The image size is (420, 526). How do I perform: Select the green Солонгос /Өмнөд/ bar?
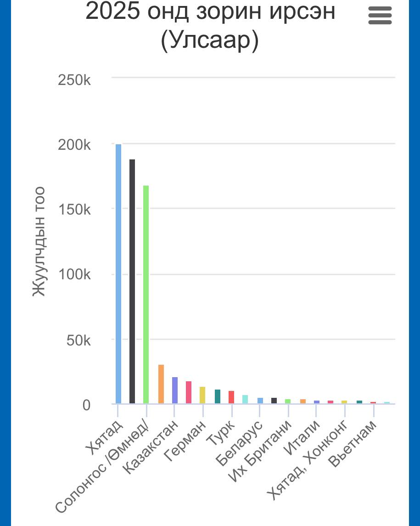pos(146,294)
